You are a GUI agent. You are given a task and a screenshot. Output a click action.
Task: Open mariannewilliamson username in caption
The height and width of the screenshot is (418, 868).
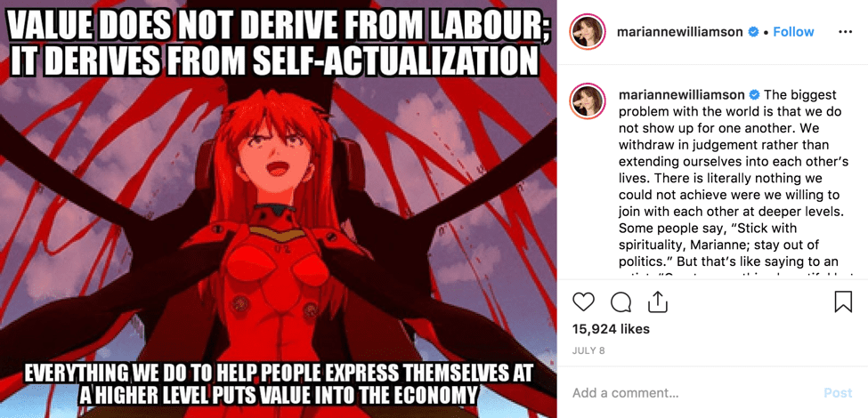point(681,94)
